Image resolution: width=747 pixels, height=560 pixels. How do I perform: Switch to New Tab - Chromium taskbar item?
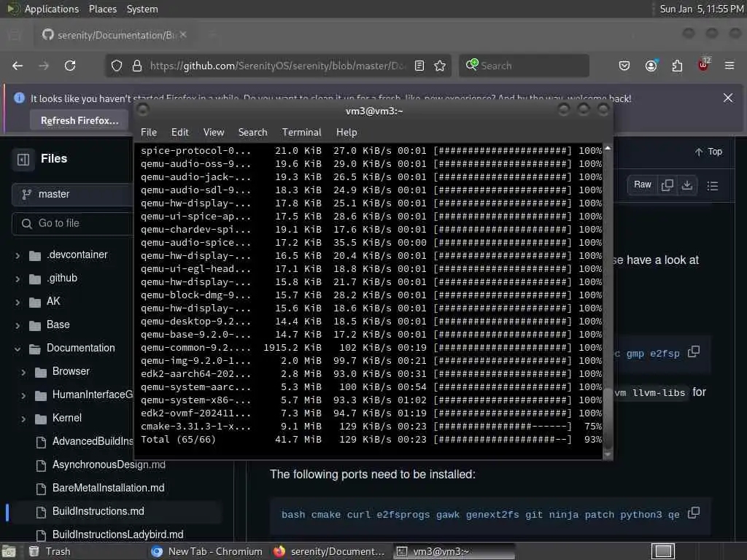(x=206, y=551)
